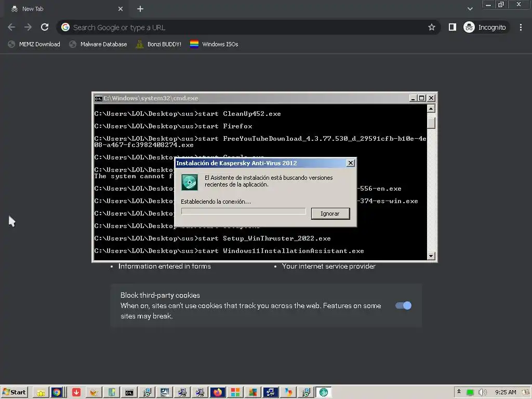The image size is (532, 399).
Task: Focus the Search Google or type a URL field
Action: tap(249, 27)
